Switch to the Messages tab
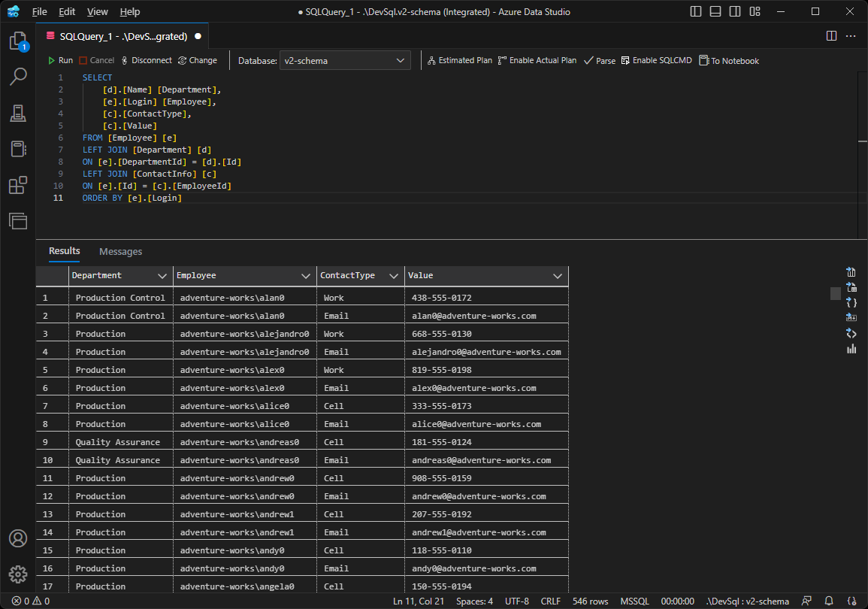This screenshot has width=868, height=609. tap(121, 251)
